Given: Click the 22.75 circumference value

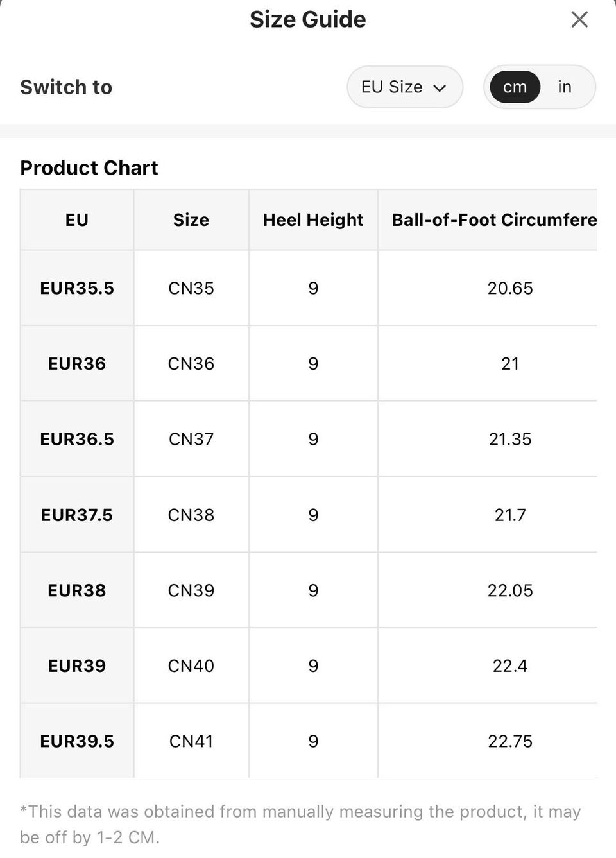Looking at the screenshot, I should point(510,741).
